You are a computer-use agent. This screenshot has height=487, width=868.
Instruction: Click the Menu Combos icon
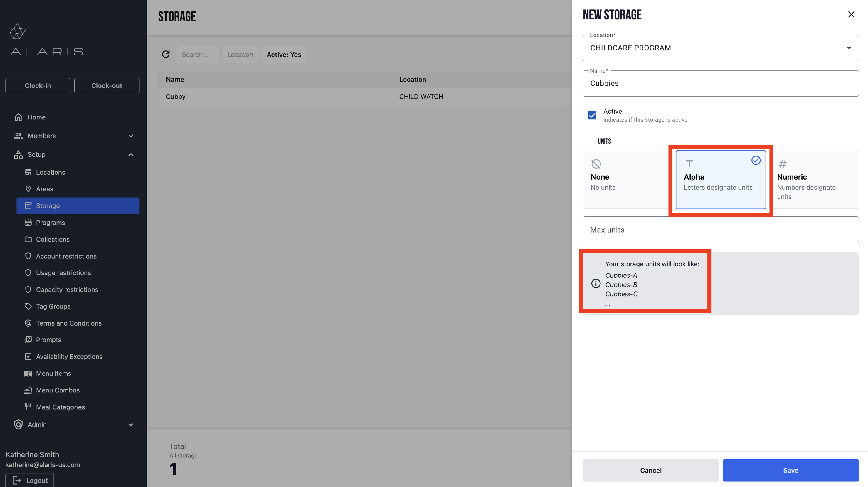[x=28, y=390]
